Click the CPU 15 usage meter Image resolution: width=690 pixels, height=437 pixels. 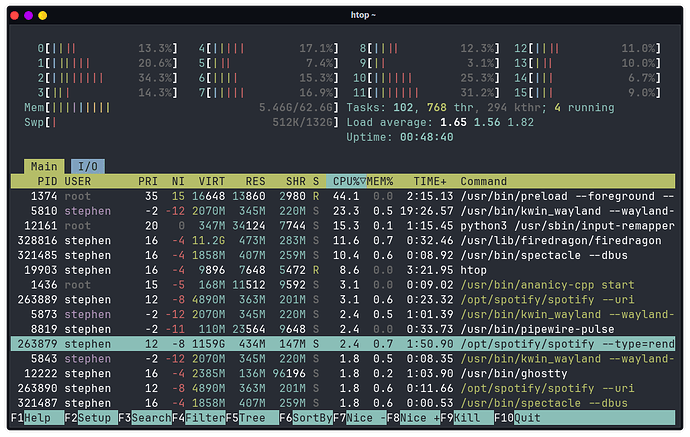[x=587, y=93]
